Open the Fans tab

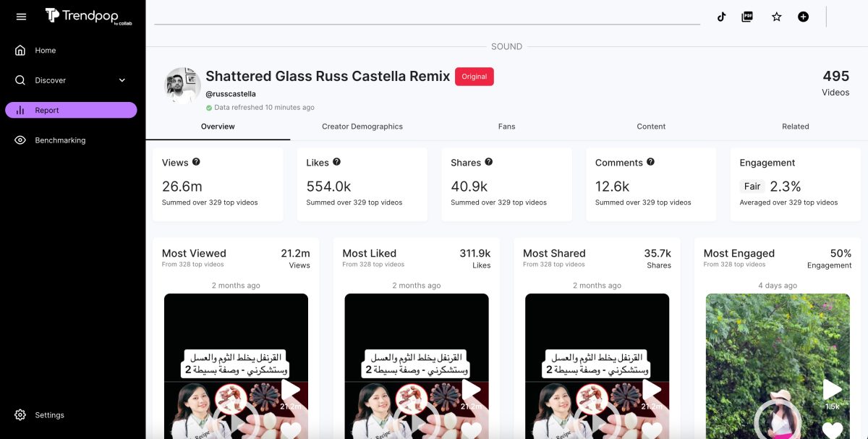506,127
